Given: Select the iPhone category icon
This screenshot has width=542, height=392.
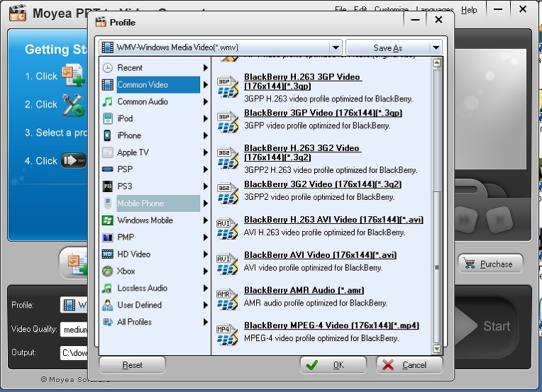Looking at the screenshot, I should (x=108, y=135).
